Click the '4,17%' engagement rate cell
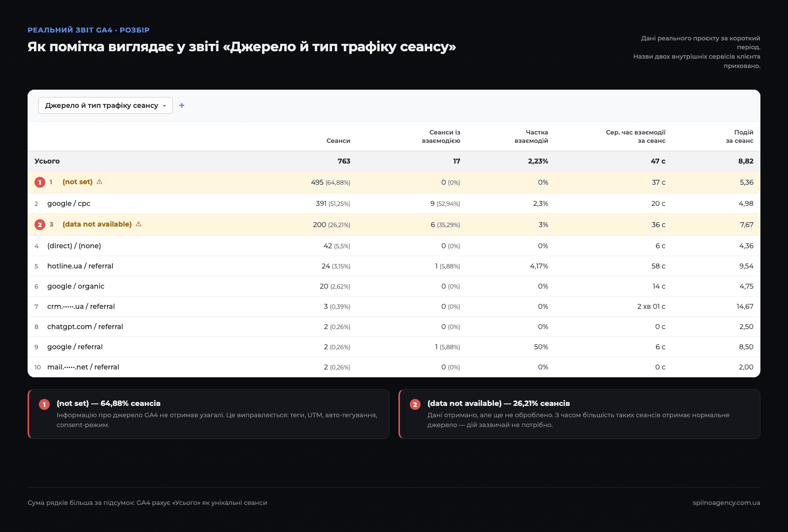This screenshot has height=532, width=788. [539, 266]
